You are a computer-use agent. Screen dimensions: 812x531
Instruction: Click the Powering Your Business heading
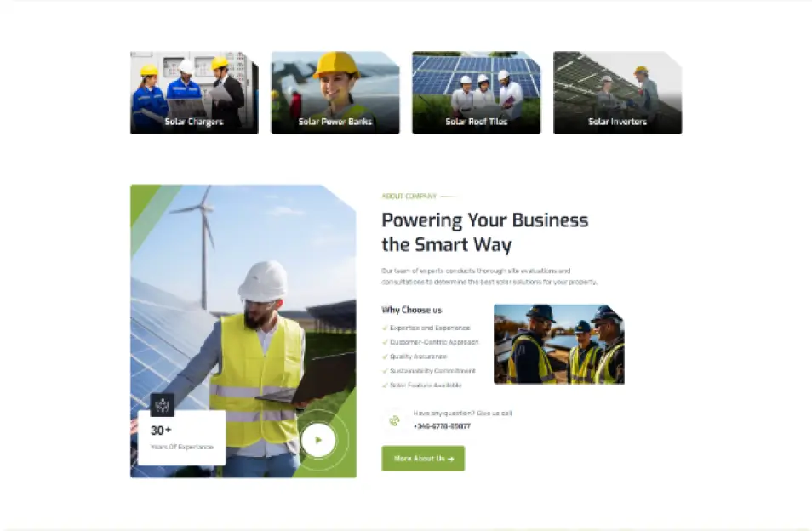tap(484, 231)
